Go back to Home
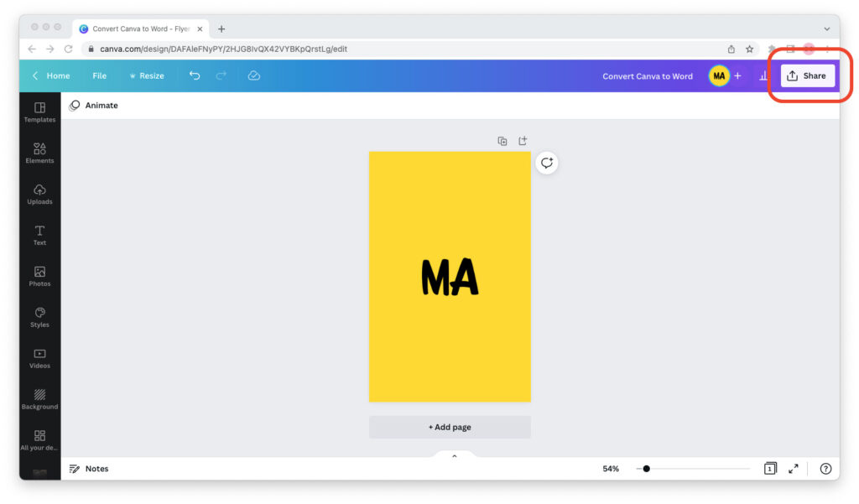Image resolution: width=859 pixels, height=504 pixels. (x=51, y=75)
